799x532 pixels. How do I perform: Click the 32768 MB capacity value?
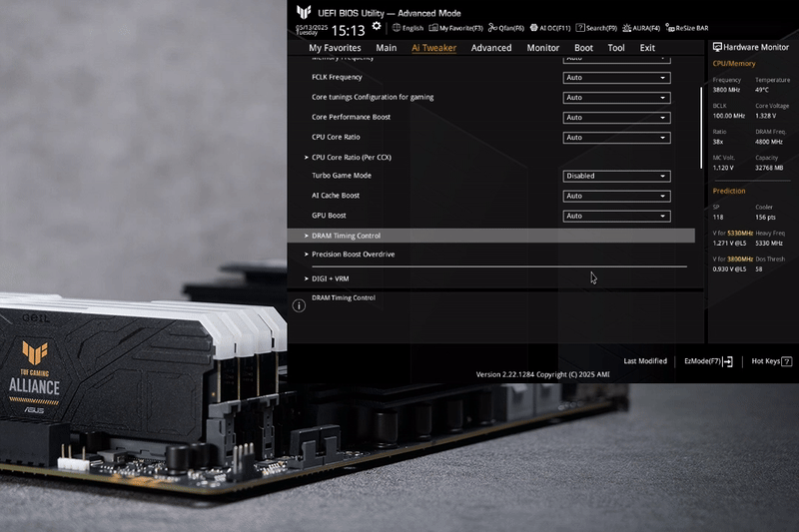pos(769,168)
